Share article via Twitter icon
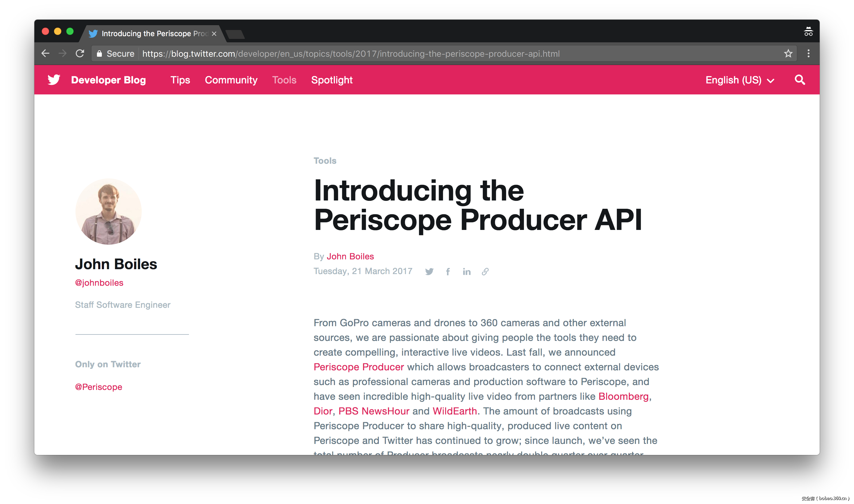This screenshot has width=854, height=504. click(429, 271)
